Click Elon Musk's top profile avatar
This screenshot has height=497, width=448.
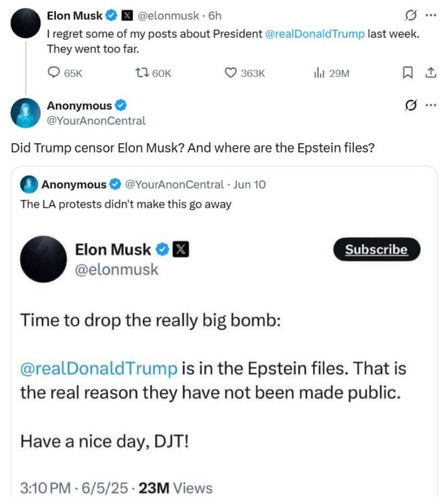pyautogui.click(x=26, y=24)
